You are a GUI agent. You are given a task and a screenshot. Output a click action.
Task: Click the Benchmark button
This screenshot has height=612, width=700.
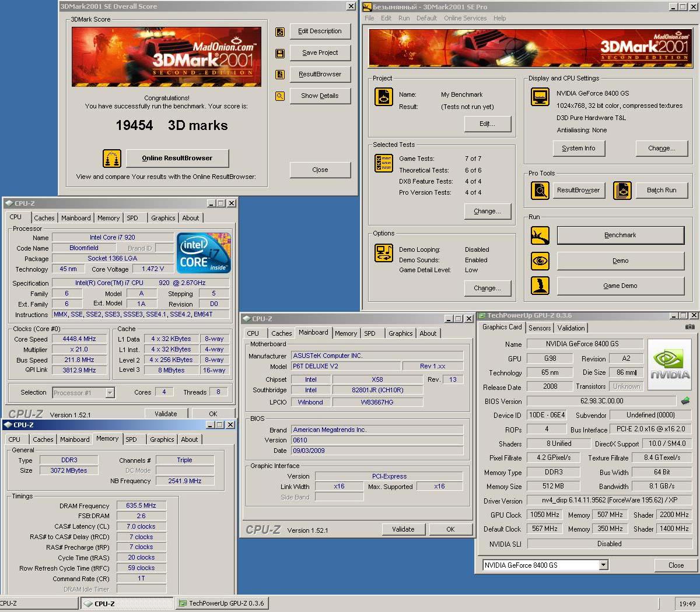coord(621,235)
